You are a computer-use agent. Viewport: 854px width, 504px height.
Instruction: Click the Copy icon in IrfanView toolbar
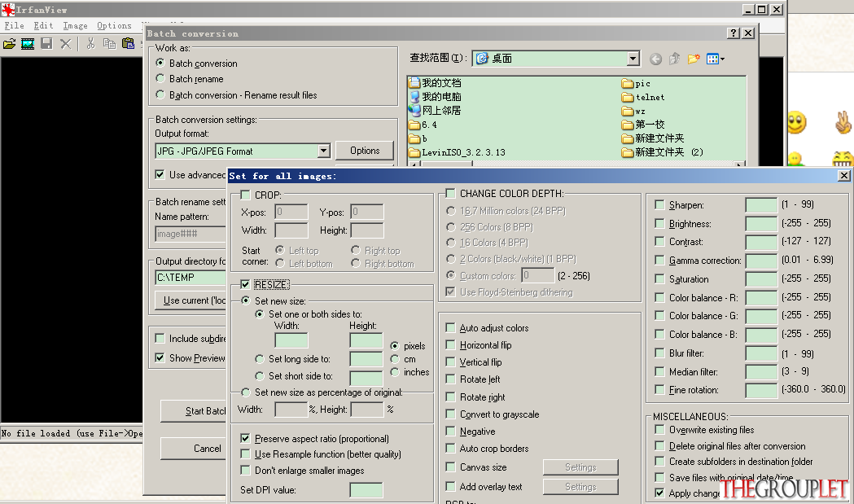109,44
